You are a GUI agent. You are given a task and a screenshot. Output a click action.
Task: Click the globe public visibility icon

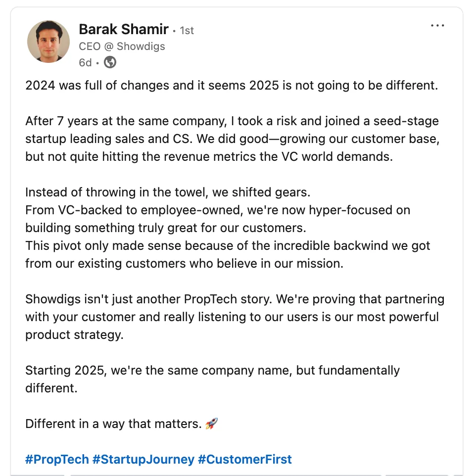click(x=110, y=62)
